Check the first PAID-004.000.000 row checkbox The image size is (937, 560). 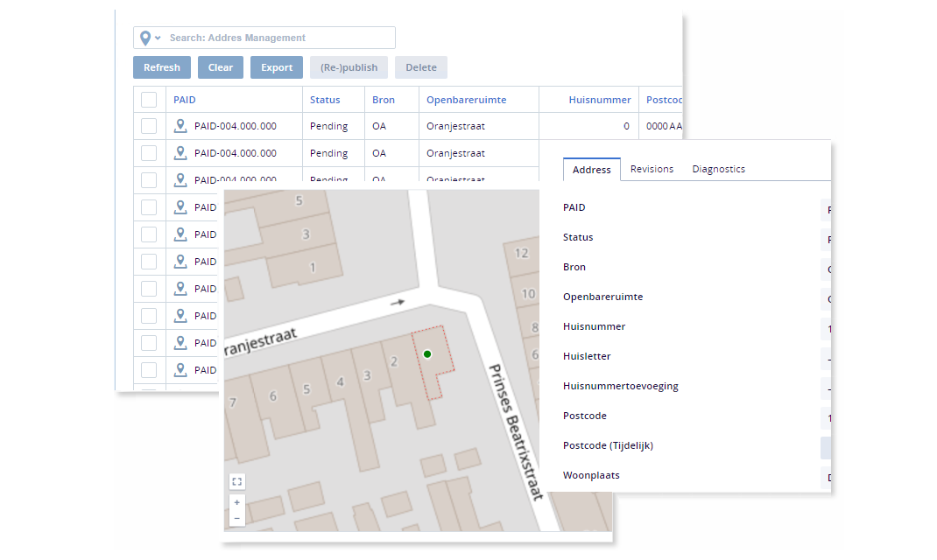(149, 126)
